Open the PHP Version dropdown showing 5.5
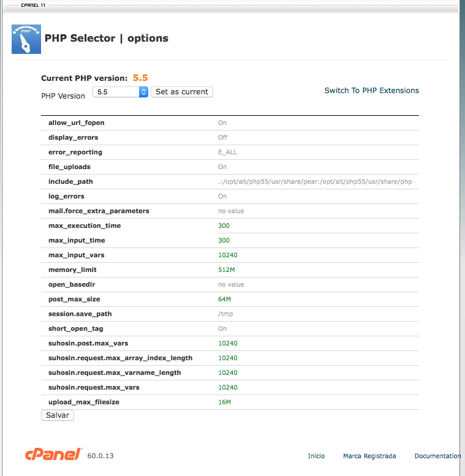 click(120, 92)
